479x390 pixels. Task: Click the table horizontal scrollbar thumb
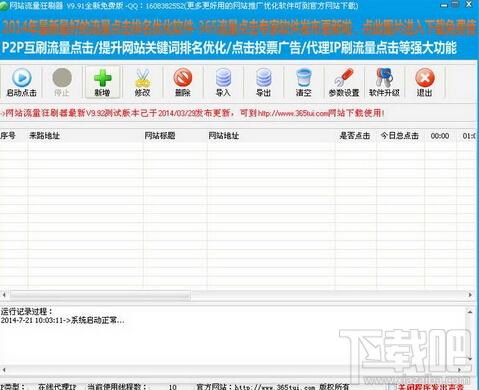100,295
